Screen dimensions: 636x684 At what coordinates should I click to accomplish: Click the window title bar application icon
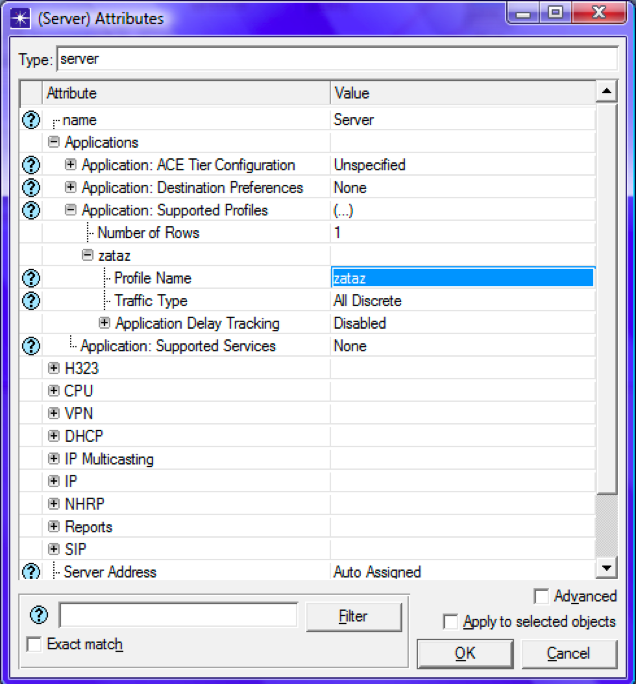tap(20, 18)
